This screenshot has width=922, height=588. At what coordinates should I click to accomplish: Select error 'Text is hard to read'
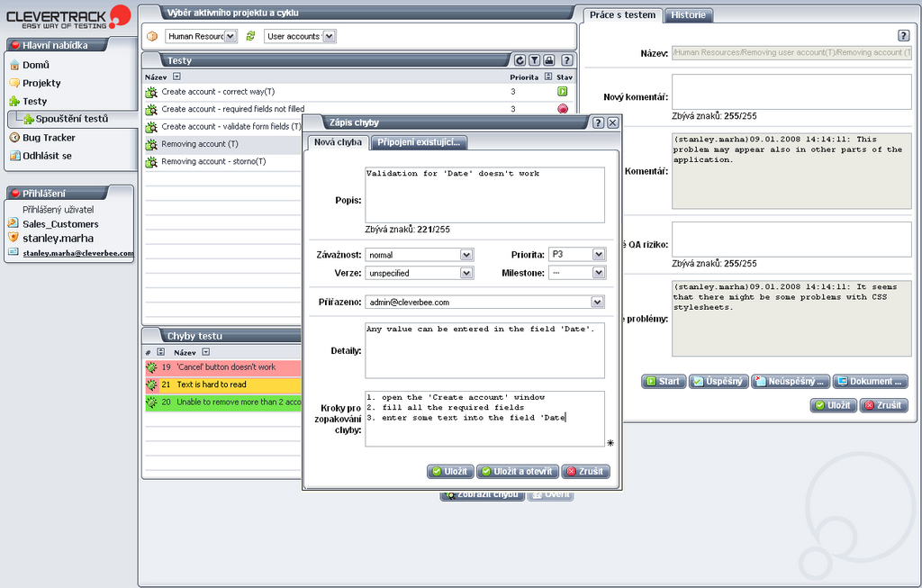[212, 384]
